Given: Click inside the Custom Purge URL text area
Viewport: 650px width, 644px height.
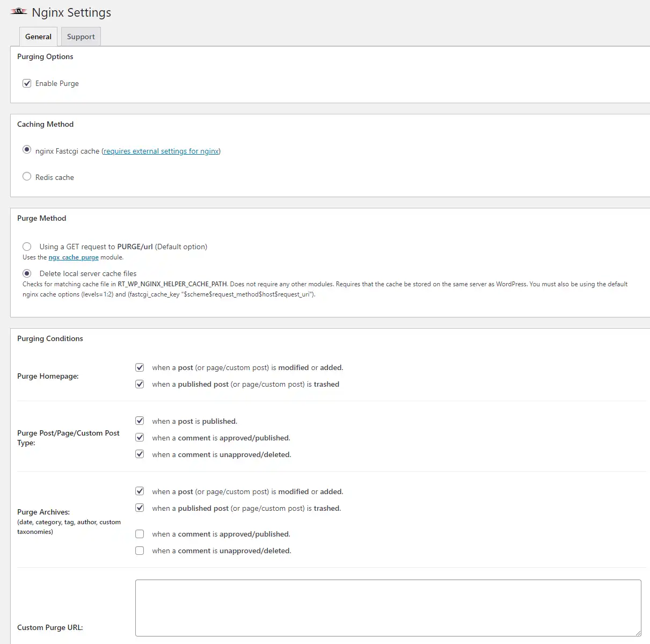Looking at the screenshot, I should [x=388, y=608].
